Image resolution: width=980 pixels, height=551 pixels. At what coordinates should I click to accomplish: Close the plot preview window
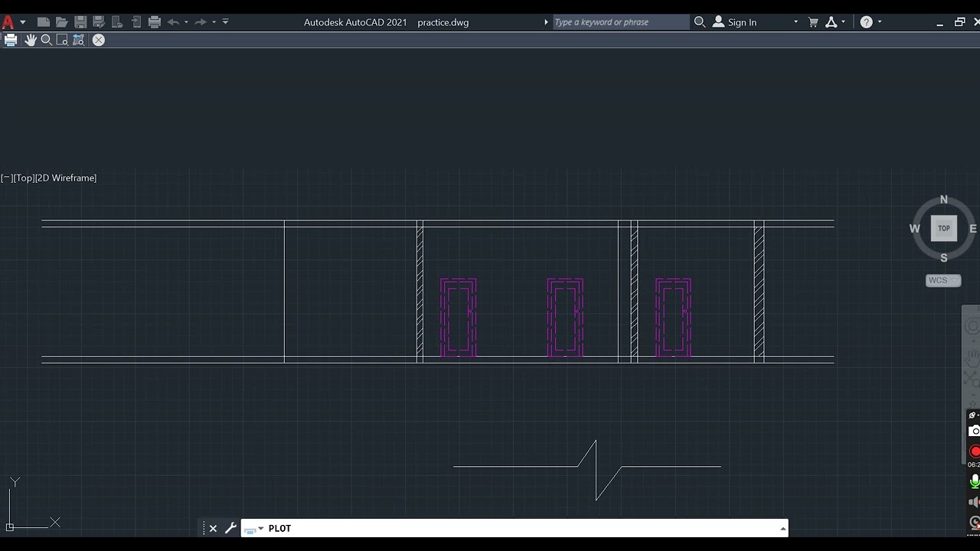tap(99, 40)
